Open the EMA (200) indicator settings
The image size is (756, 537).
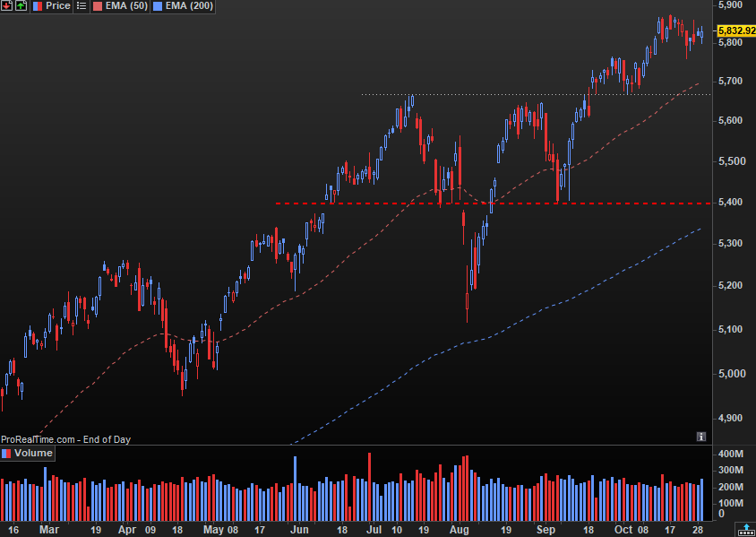[183, 5]
